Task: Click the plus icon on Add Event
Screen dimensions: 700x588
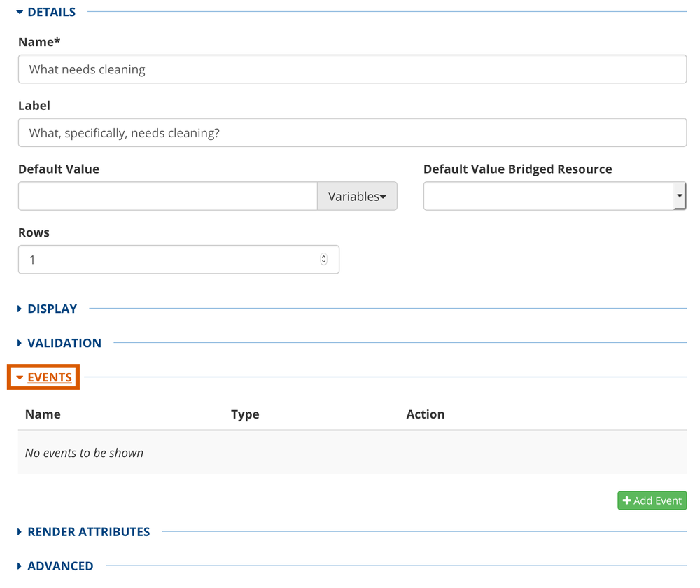Action: [626, 500]
